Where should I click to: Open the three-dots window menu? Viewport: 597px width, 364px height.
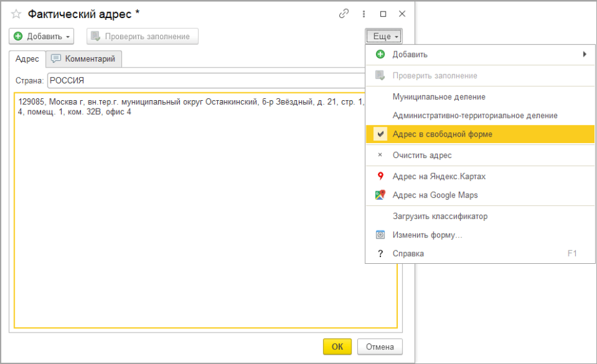pos(364,13)
